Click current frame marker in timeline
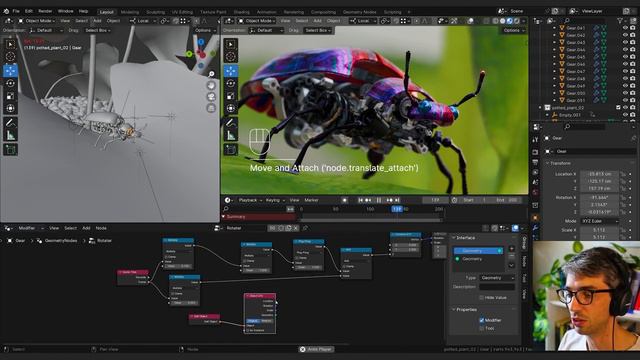640x360 pixels. [x=397, y=209]
